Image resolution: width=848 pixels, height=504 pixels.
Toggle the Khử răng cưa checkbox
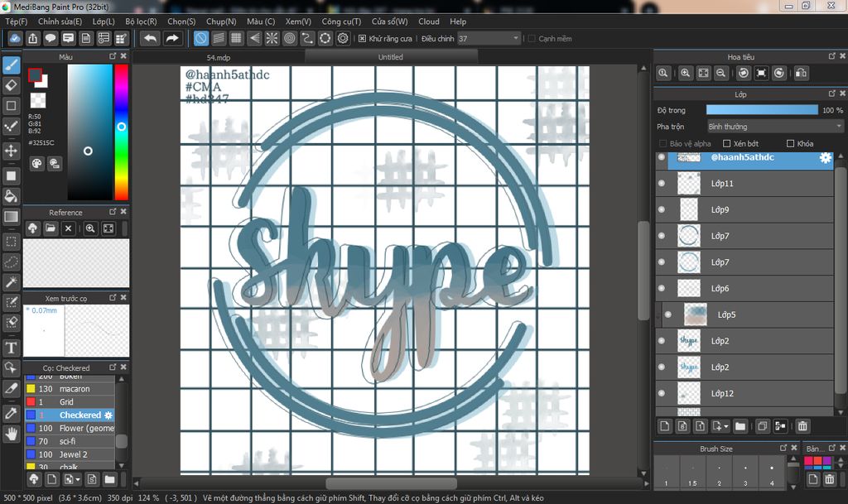click(x=363, y=38)
